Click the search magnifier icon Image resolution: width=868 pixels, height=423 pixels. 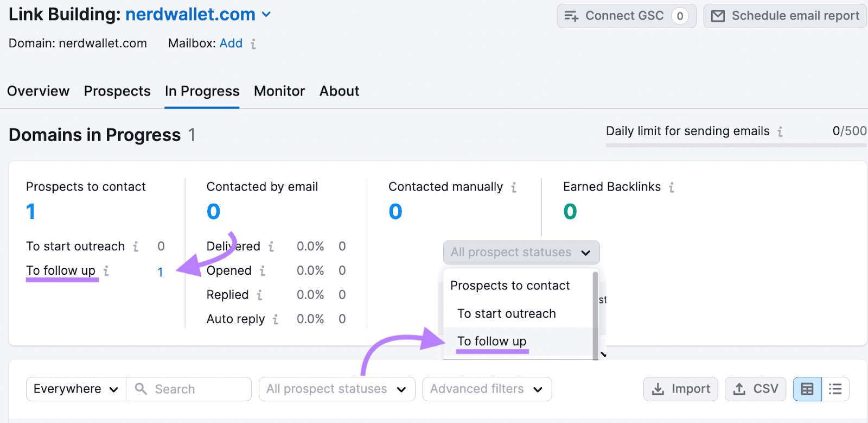point(141,389)
